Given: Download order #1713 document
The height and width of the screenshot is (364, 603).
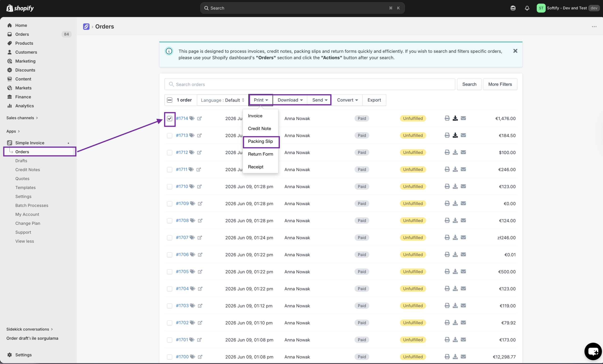Looking at the screenshot, I should pyautogui.click(x=455, y=136).
